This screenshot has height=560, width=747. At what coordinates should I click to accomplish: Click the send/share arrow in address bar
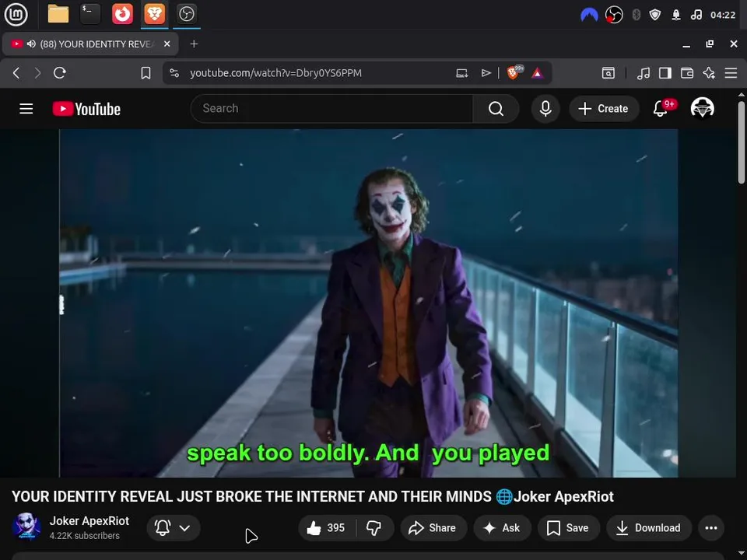pyautogui.click(x=486, y=73)
